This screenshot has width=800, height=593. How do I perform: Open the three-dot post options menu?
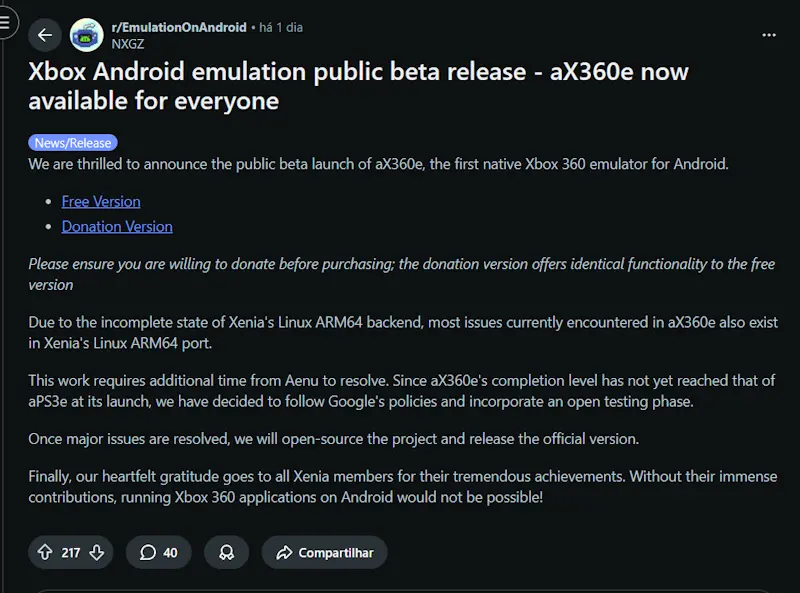[x=768, y=34]
